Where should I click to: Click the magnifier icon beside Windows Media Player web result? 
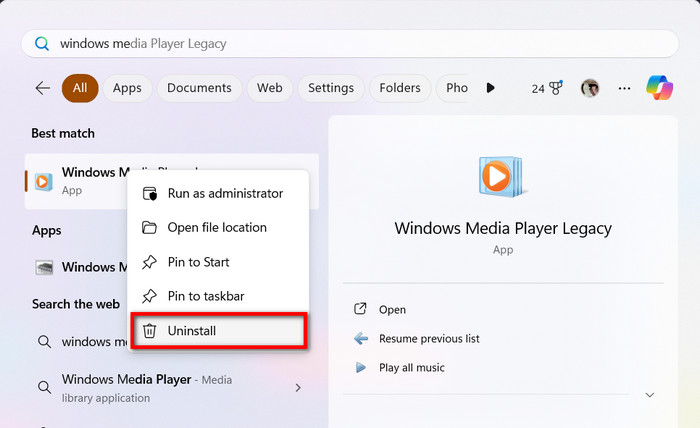click(x=44, y=387)
